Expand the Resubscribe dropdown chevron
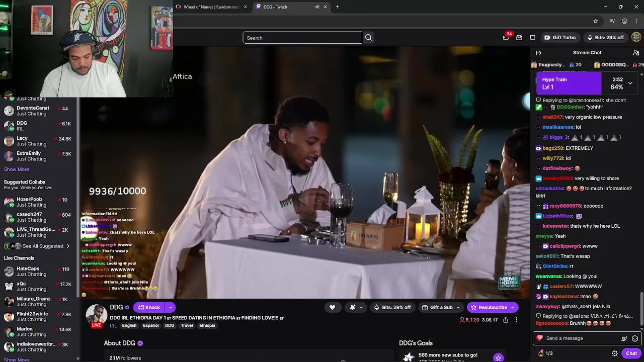Image resolution: width=644 pixels, height=362 pixels. 513,307
